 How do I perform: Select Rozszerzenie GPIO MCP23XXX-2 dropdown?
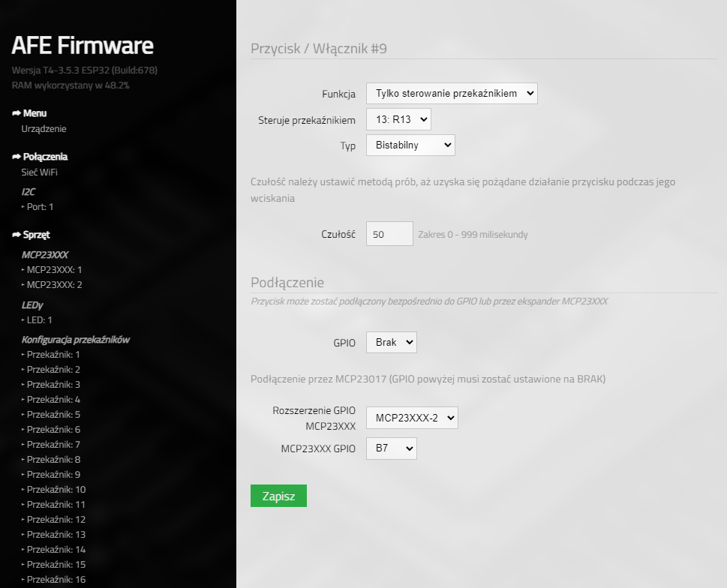point(412,418)
